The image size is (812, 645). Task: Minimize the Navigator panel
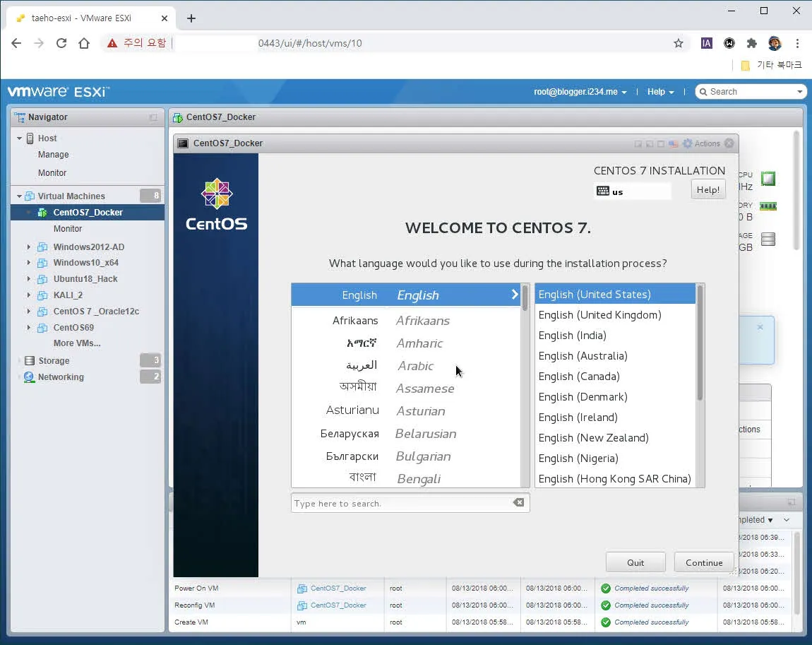(x=153, y=117)
